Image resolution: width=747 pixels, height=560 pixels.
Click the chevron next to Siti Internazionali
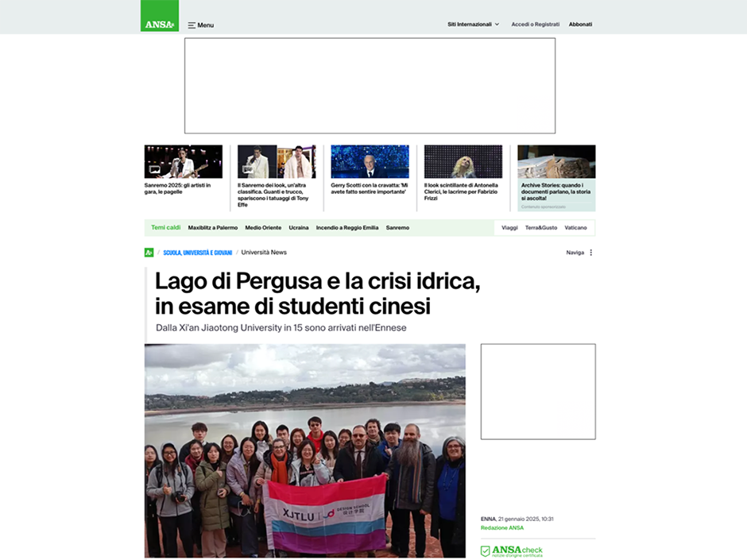point(497,25)
